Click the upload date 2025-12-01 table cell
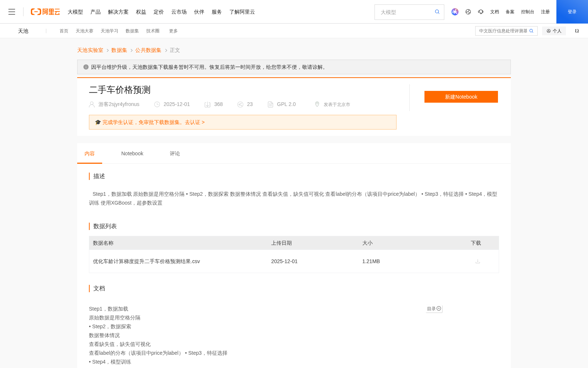588x368 pixels. [284, 261]
